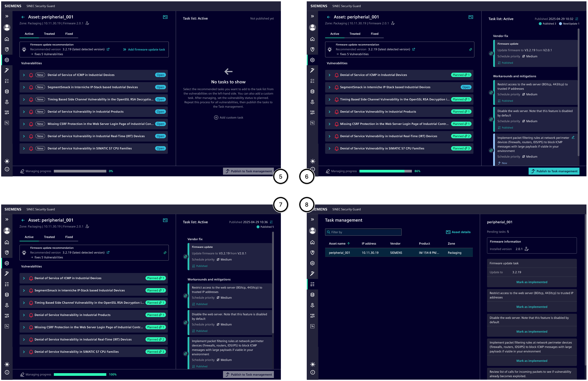Viewport: 588px width, 381px height.
Task: Open user profile avatar in 0% progress screen
Action: 7,27
